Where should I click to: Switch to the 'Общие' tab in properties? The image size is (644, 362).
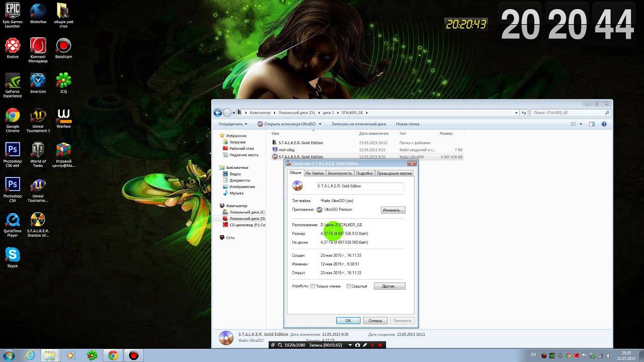click(295, 173)
